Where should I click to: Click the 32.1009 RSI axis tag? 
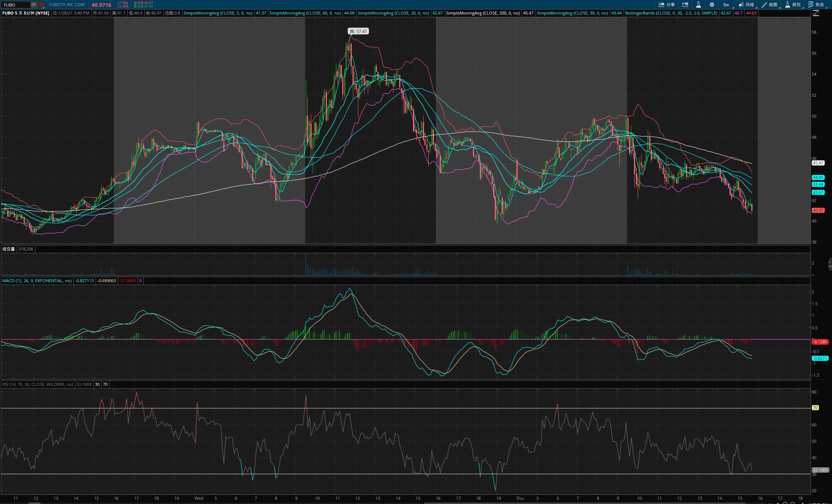[820, 470]
